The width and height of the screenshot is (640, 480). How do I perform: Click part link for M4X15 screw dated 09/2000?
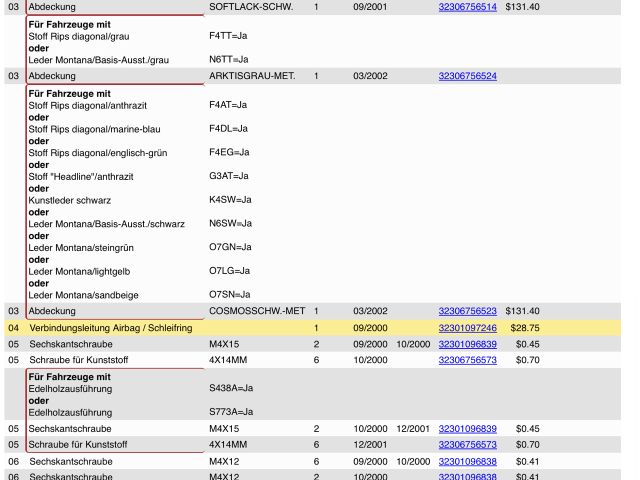click(x=467, y=344)
